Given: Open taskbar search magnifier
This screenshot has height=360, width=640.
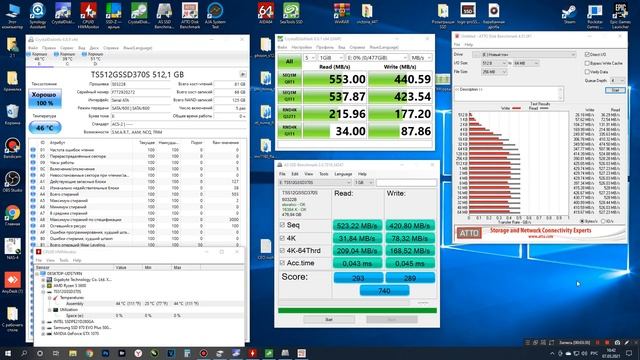Looking at the screenshot, I should tap(24, 353).
